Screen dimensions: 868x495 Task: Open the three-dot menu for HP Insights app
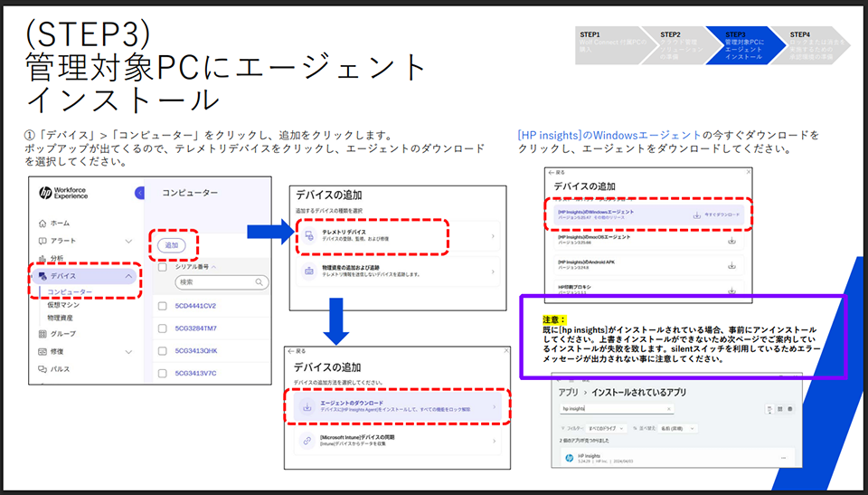tap(783, 459)
